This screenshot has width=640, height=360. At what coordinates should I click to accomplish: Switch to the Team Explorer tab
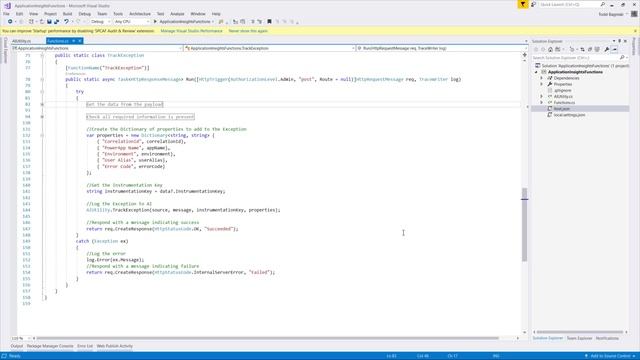coord(579,338)
